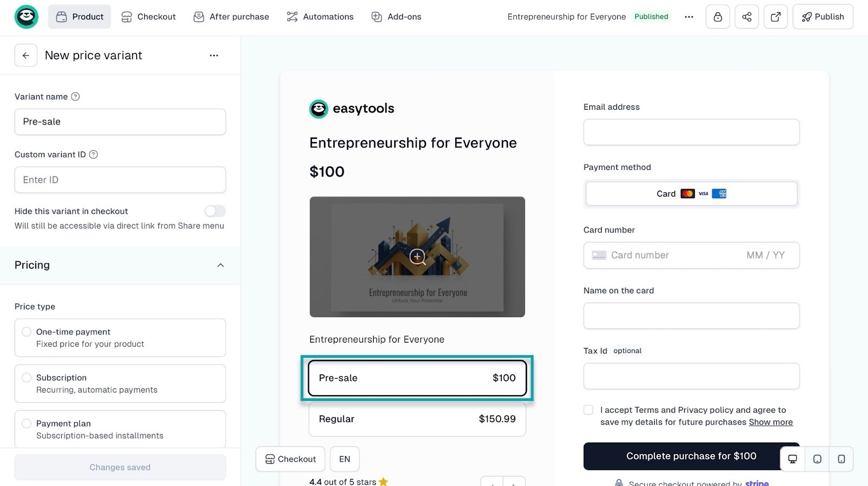The width and height of the screenshot is (868, 486).
Task: Open the more options menu next to Published
Action: 688,17
